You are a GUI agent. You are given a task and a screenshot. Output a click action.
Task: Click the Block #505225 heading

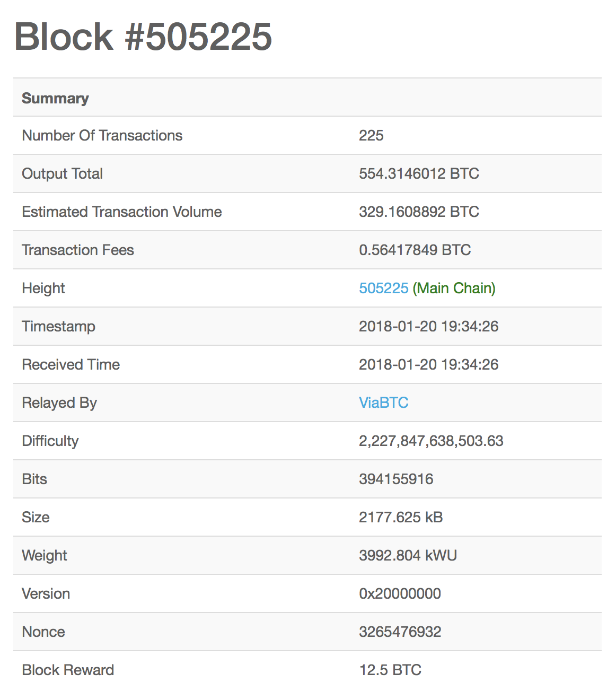pyautogui.click(x=143, y=37)
